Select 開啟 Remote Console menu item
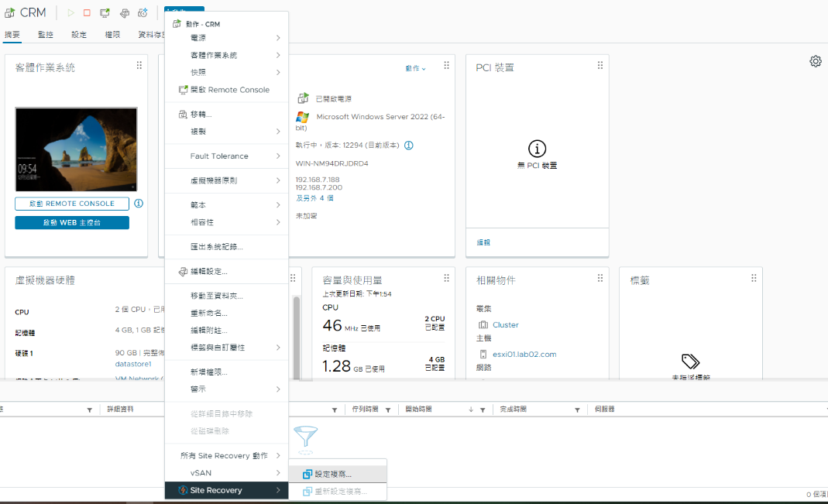The height and width of the screenshot is (504, 828). (226, 90)
